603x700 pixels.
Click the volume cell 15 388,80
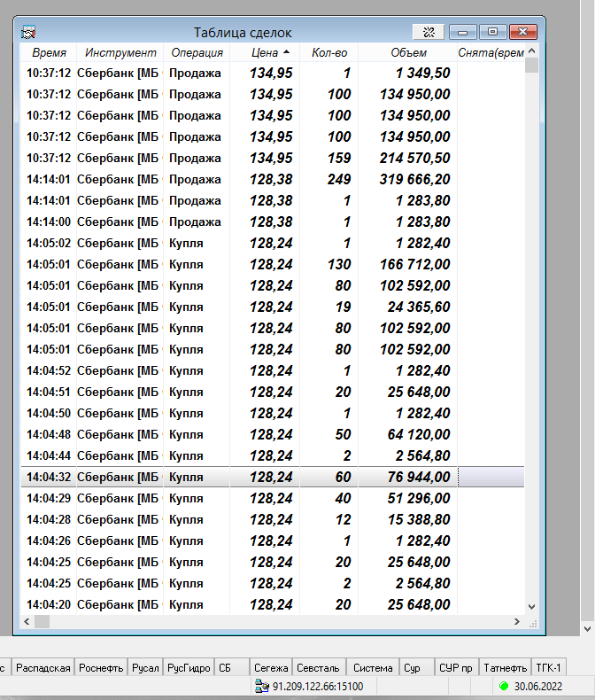point(419,519)
